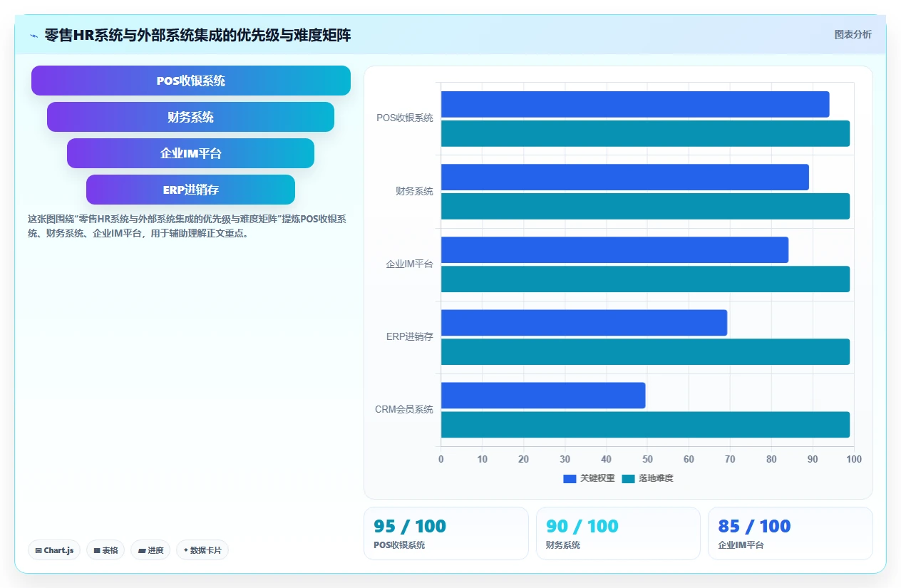Click the teal ERP进销存 落地难度 bar

(x=645, y=351)
